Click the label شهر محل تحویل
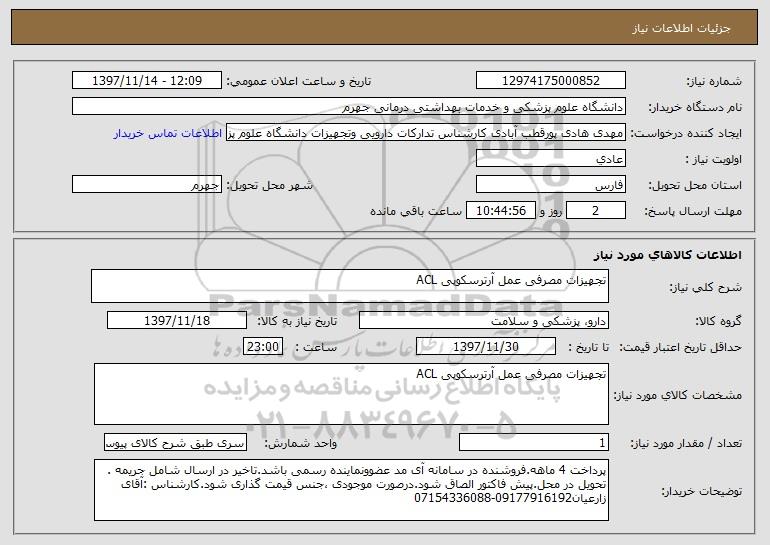The width and height of the screenshot is (770, 545). click(270, 186)
